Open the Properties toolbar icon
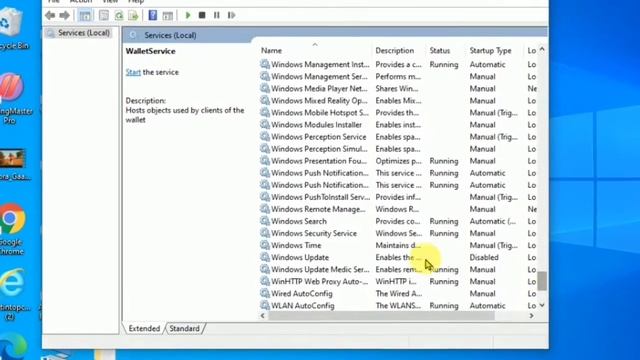The height and width of the screenshot is (360, 640). 104,16
